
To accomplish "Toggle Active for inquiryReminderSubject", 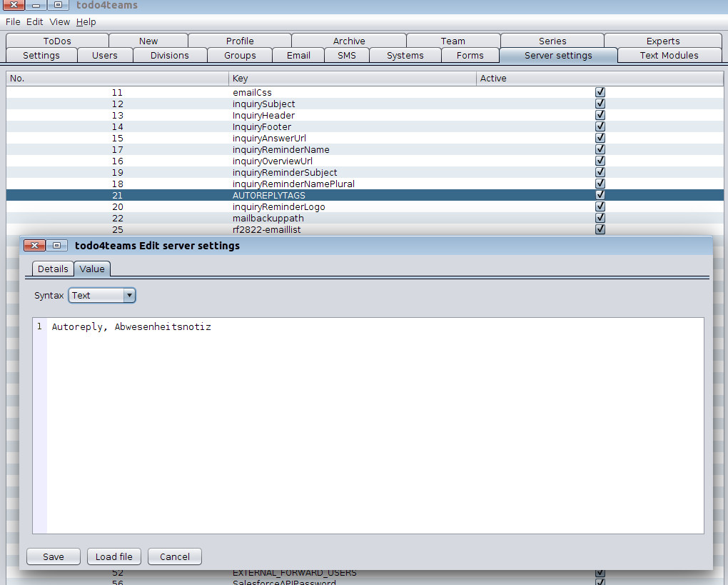I will click(x=600, y=172).
